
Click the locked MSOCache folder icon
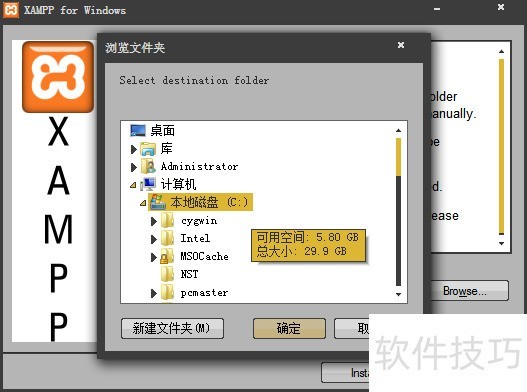166,257
